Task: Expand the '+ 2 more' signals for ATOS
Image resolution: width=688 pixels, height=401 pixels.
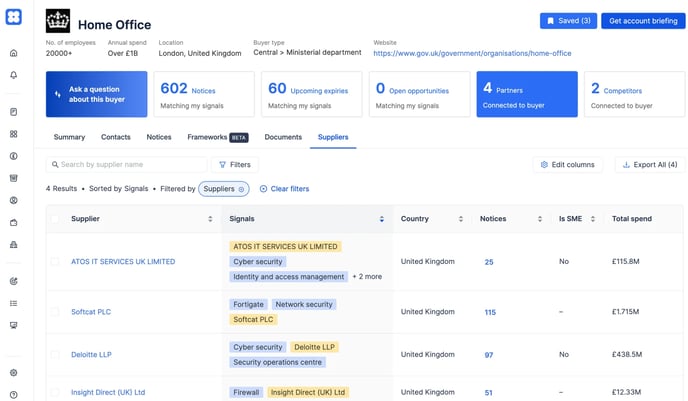Action: point(367,276)
